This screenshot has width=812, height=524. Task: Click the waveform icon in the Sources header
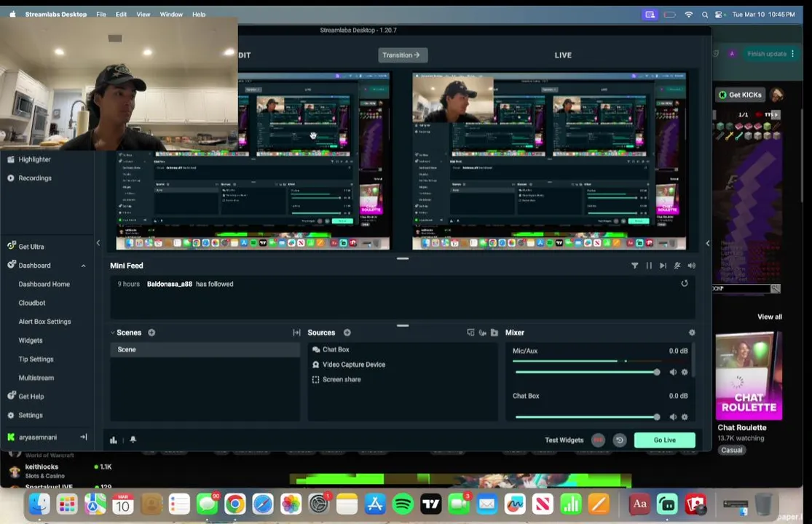coord(482,333)
